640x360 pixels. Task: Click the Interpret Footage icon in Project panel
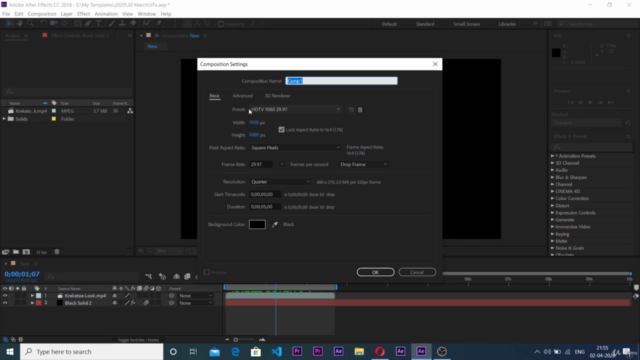click(5, 252)
